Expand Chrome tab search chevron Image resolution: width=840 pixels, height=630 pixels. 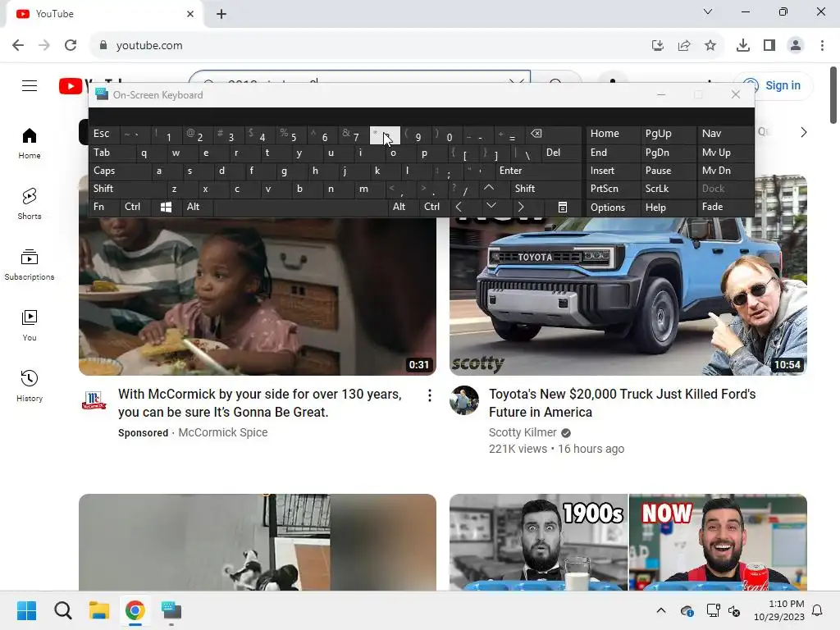(x=708, y=11)
